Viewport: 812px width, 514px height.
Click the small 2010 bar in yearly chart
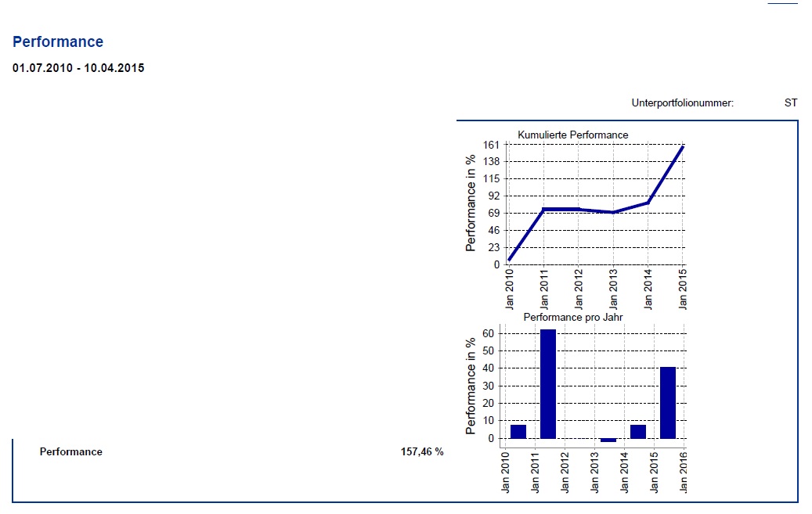[518, 432]
